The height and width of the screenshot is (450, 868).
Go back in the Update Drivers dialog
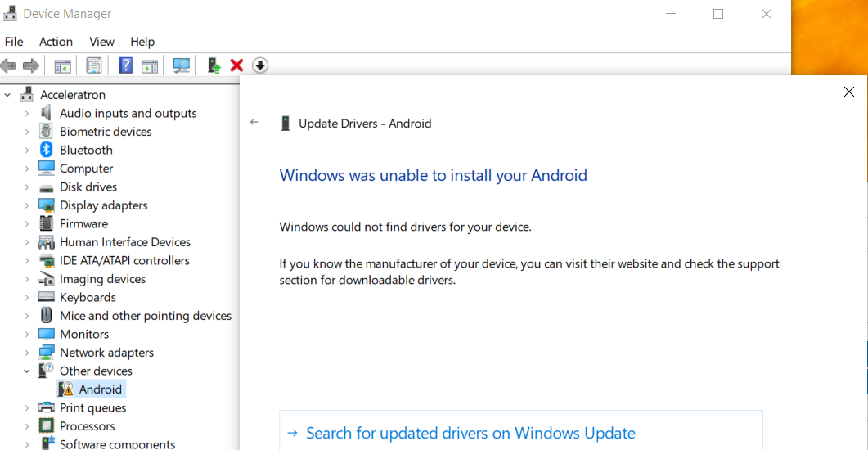254,123
